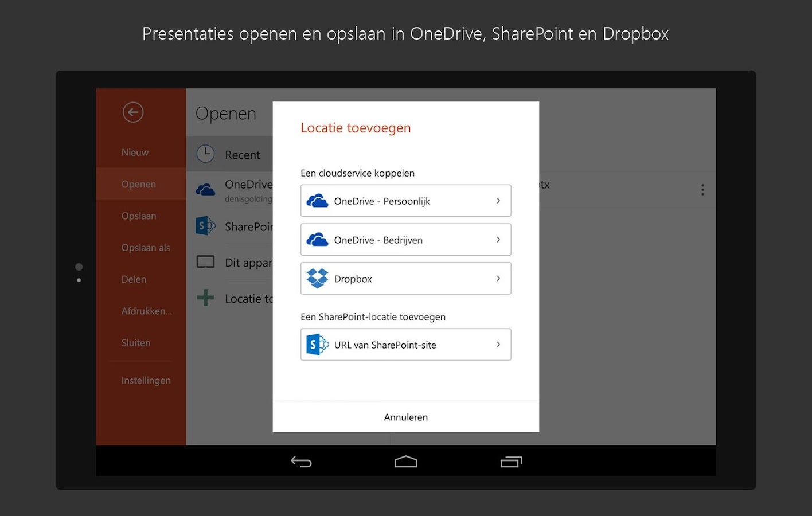
Task: Expand the Dropbox row chevron
Action: click(498, 278)
